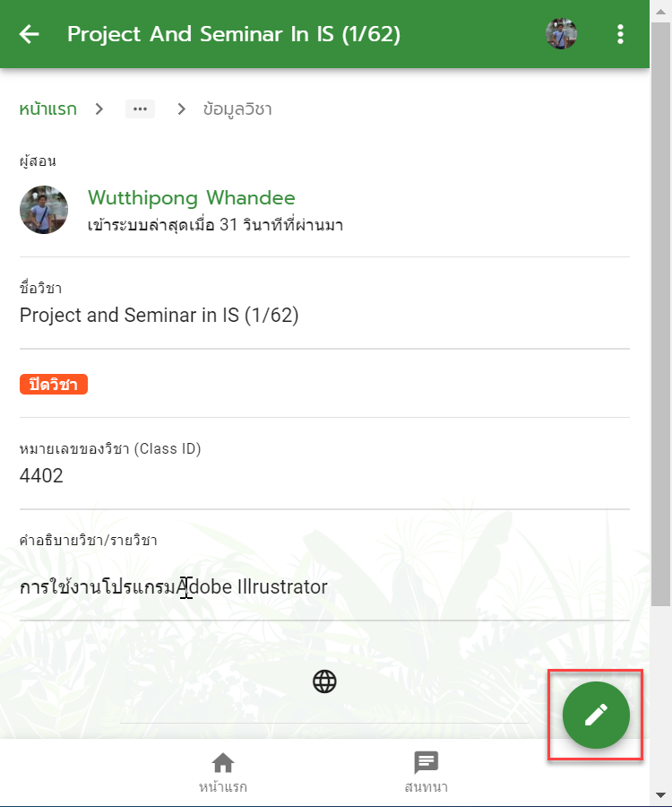The width and height of the screenshot is (672, 807).
Task: Click the home icon in bottom bar
Action: coord(223,763)
